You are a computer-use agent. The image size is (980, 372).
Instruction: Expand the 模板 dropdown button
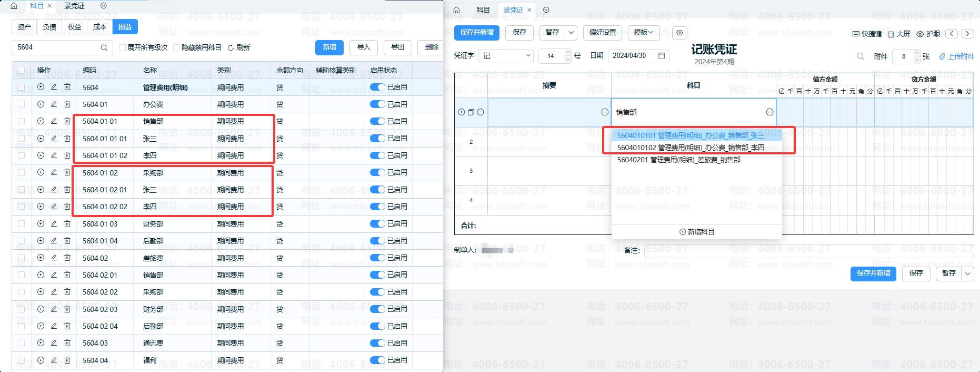(643, 33)
